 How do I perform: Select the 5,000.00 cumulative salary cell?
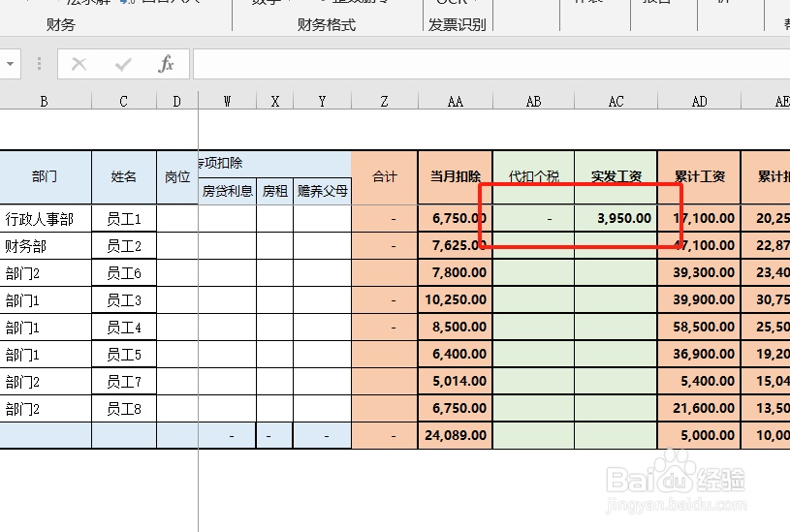coord(699,435)
